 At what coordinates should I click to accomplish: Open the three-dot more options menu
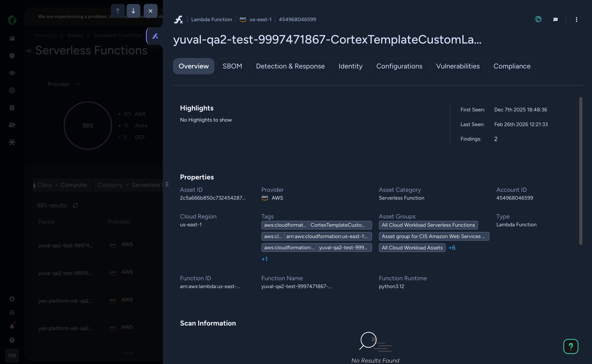coord(576,19)
